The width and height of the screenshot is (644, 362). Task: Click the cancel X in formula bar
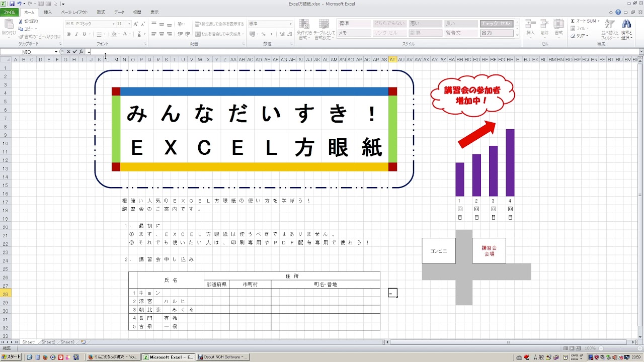(x=69, y=52)
